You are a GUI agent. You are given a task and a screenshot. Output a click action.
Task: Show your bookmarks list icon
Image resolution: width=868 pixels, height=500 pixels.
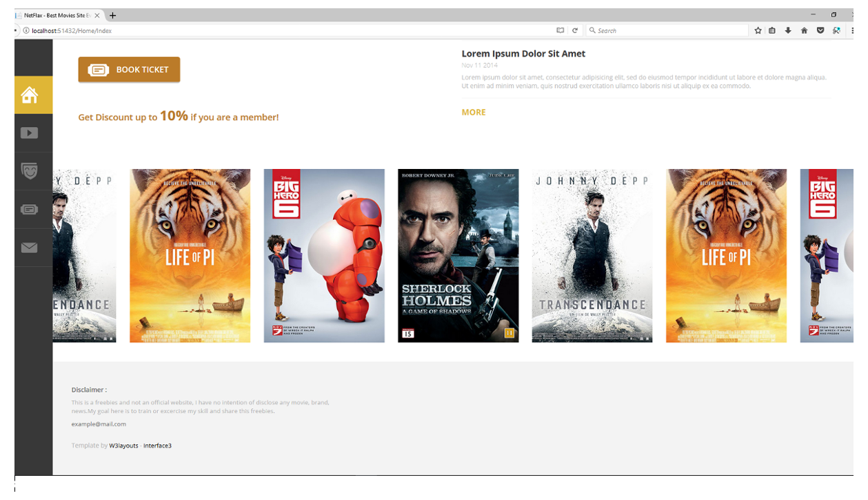tap(772, 30)
